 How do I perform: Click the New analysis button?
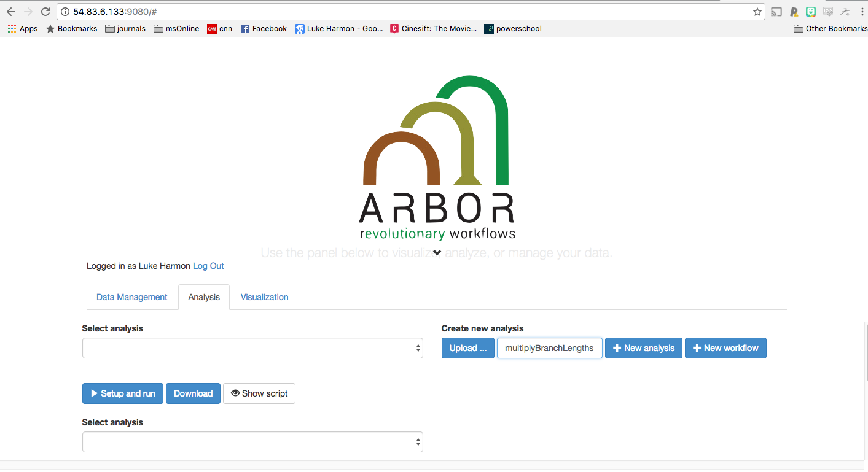(x=643, y=348)
